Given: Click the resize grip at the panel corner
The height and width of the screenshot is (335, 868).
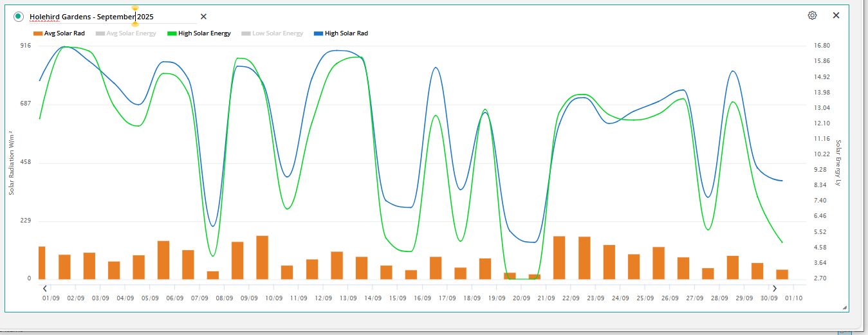Looking at the screenshot, I should (844, 308).
